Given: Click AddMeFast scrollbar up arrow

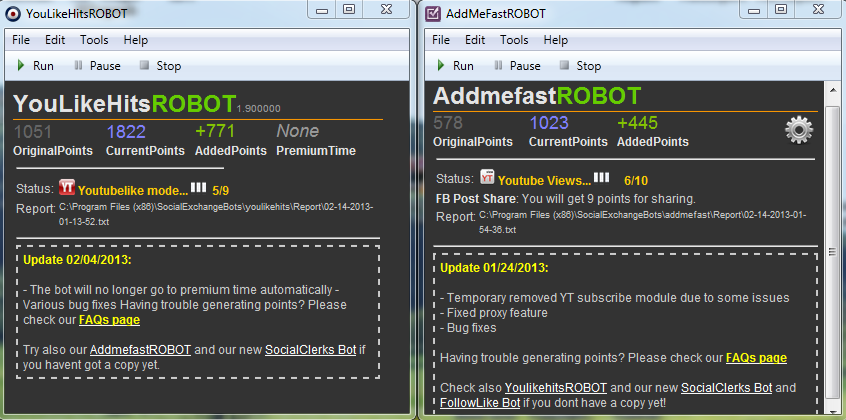Looking at the screenshot, I should point(833,89).
